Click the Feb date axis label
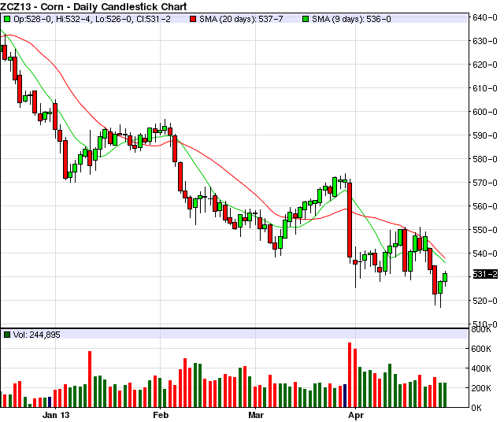504x422 pixels. [161, 415]
